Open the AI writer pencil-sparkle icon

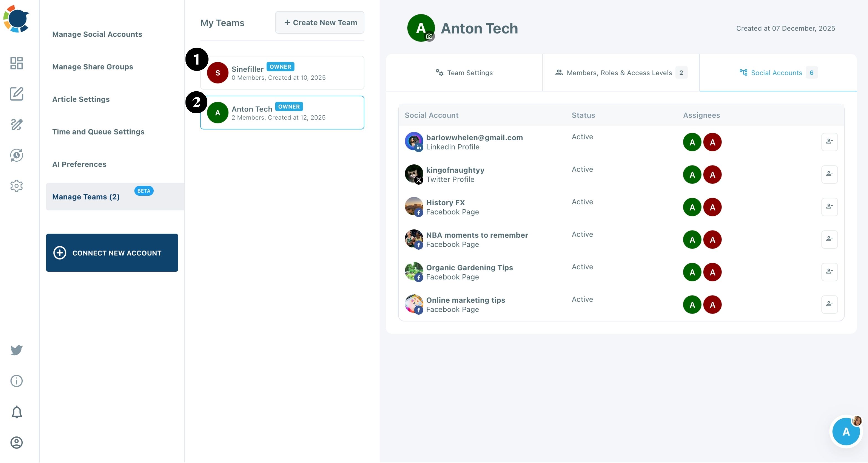(16, 124)
